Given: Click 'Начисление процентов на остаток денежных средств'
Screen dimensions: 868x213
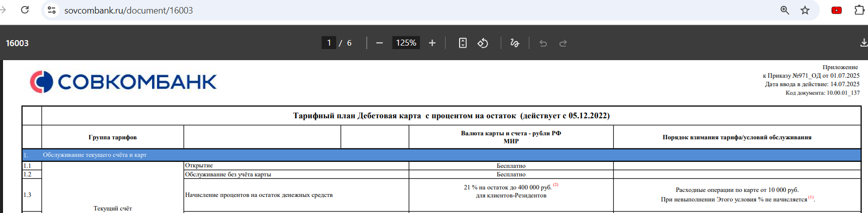Looking at the screenshot, I should [259, 195].
